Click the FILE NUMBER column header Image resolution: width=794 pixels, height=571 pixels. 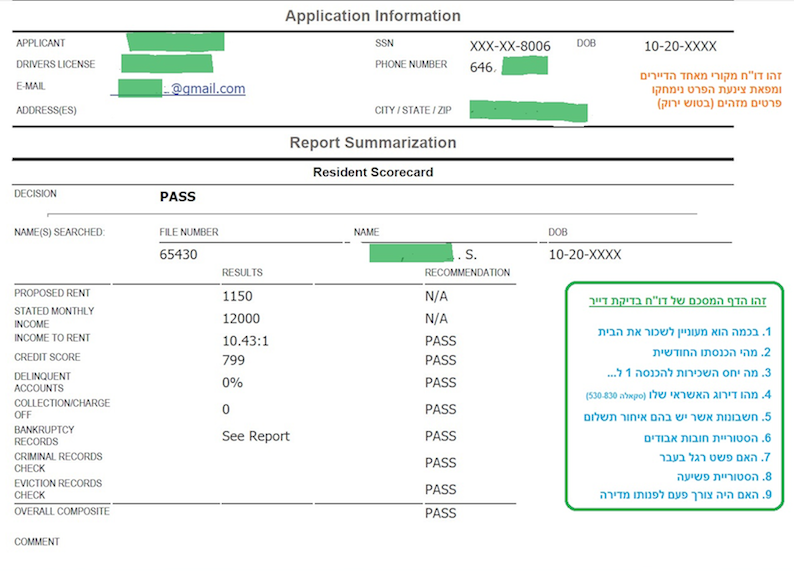coord(189,232)
